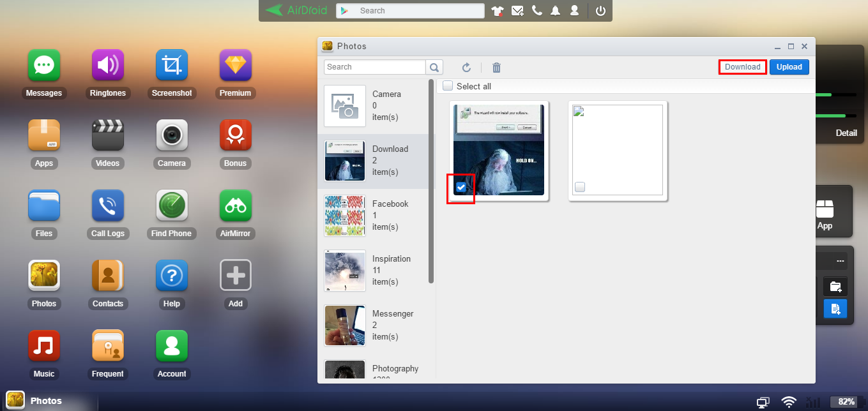Open the Call Logs icon
The width and height of the screenshot is (868, 411).
click(108, 205)
